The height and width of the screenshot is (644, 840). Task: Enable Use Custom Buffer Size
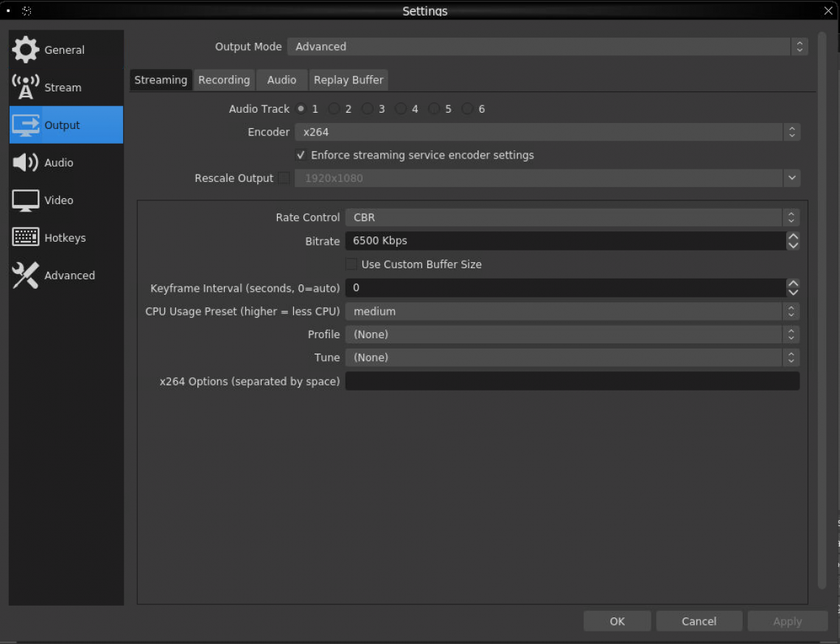[x=351, y=264]
